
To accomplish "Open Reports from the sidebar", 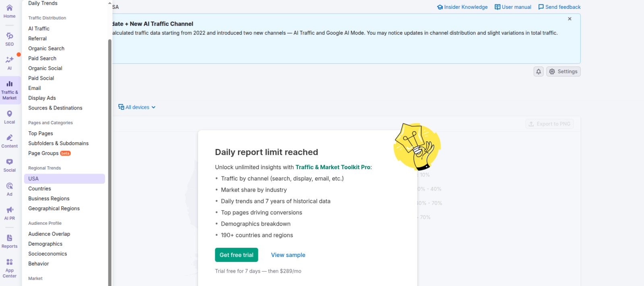I will pyautogui.click(x=10, y=241).
